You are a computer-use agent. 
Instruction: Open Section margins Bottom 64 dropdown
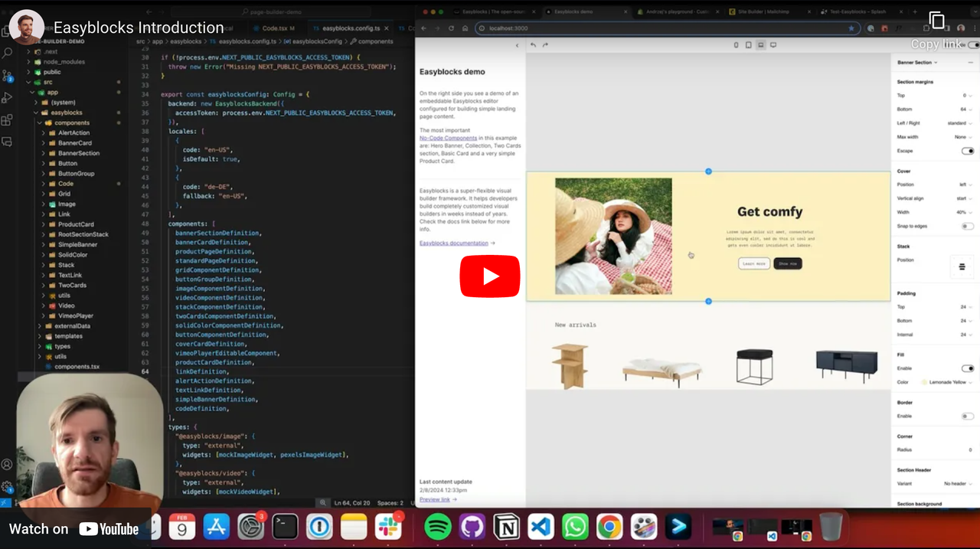[967, 109]
